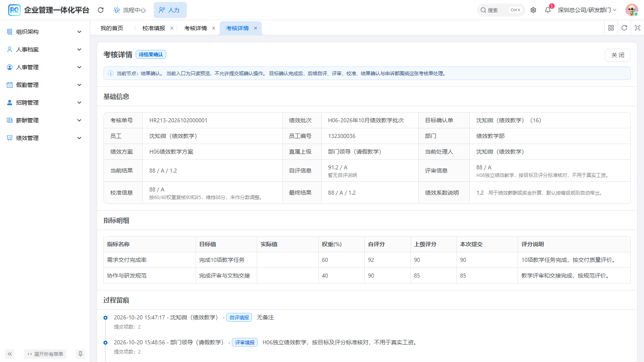Toggle fullscreen content icon in tab bar
Viewport: 644px width, 362px height.
click(x=638, y=28)
